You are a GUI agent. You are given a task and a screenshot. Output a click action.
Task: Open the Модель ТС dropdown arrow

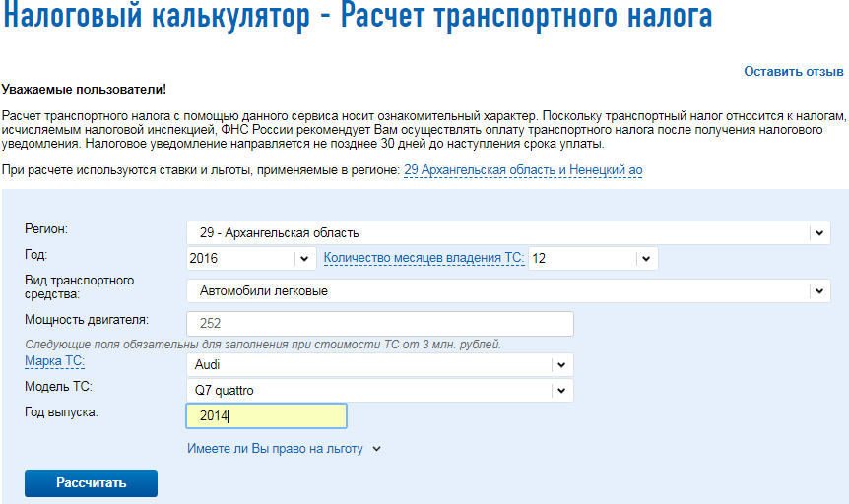click(x=561, y=391)
